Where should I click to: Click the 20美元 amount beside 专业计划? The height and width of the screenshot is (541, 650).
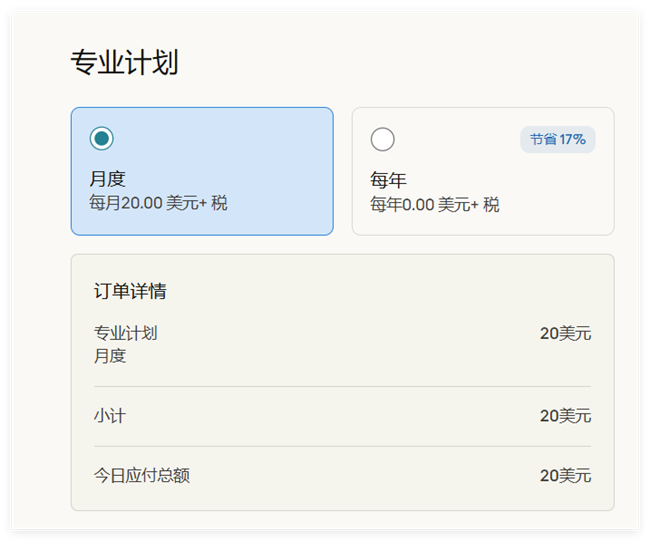(565, 333)
